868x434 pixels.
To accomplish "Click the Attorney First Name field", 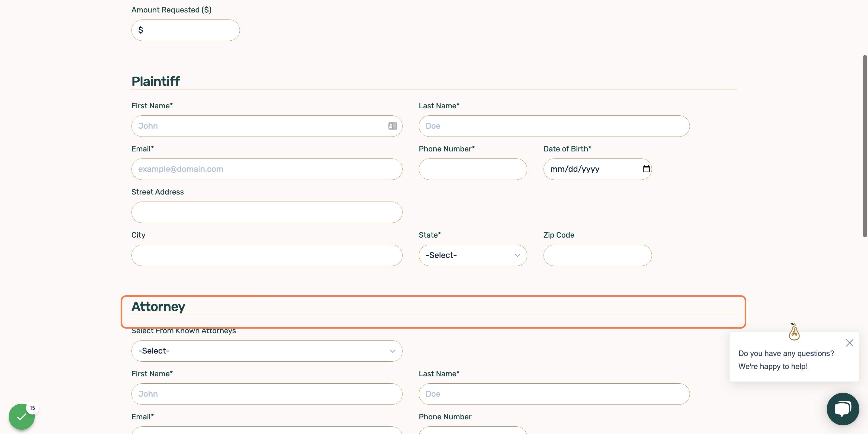I will coord(267,394).
